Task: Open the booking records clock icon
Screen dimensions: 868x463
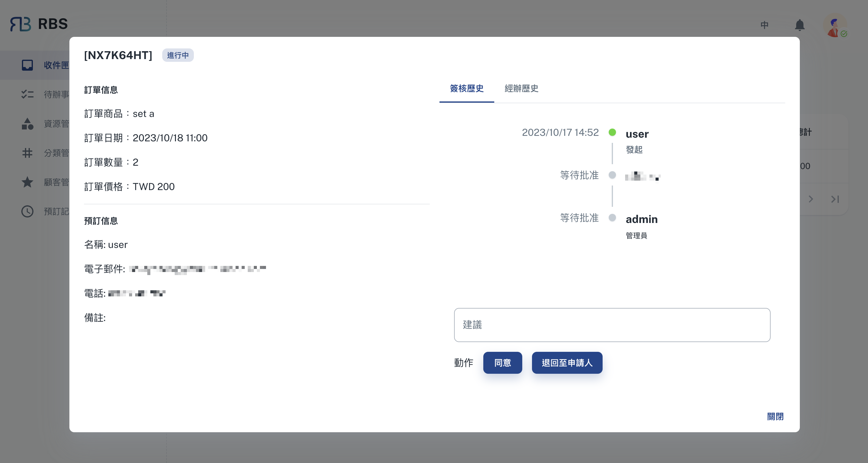Action: pos(27,211)
